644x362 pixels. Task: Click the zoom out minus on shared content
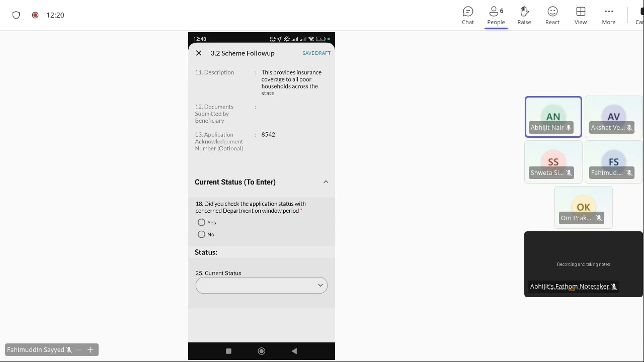click(79, 349)
